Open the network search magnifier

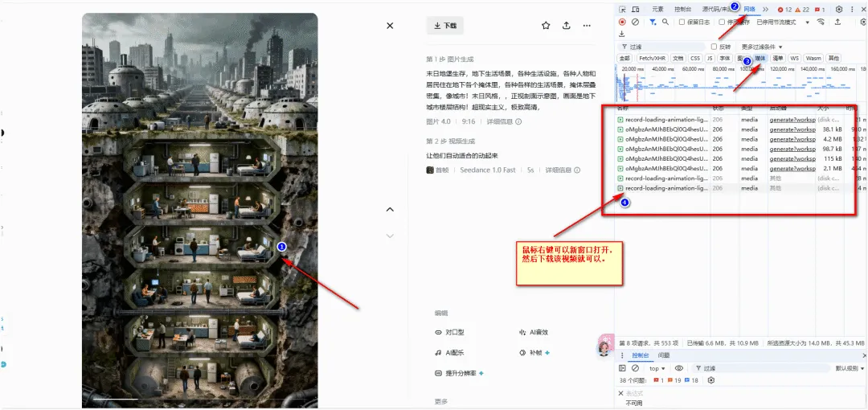point(665,23)
